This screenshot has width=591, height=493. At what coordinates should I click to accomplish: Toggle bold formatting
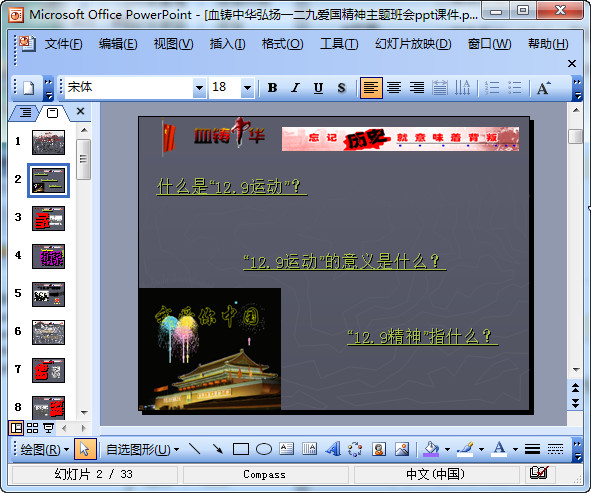pos(273,88)
